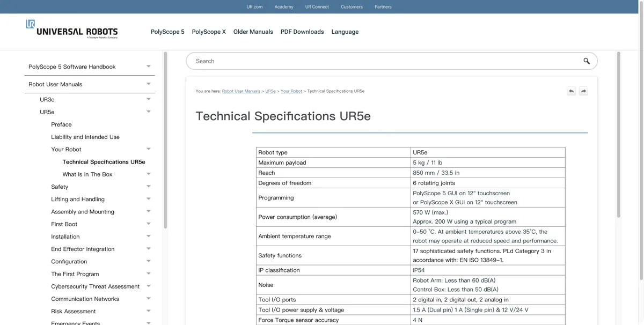The height and width of the screenshot is (325, 644).
Task: Expand the UR3e tree arrow
Action: (x=149, y=100)
